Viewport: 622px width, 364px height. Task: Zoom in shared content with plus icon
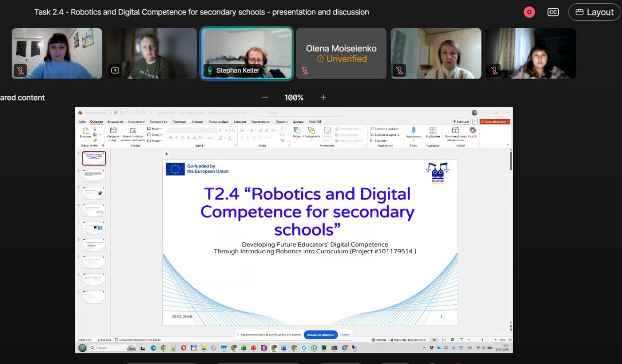pyautogui.click(x=323, y=98)
